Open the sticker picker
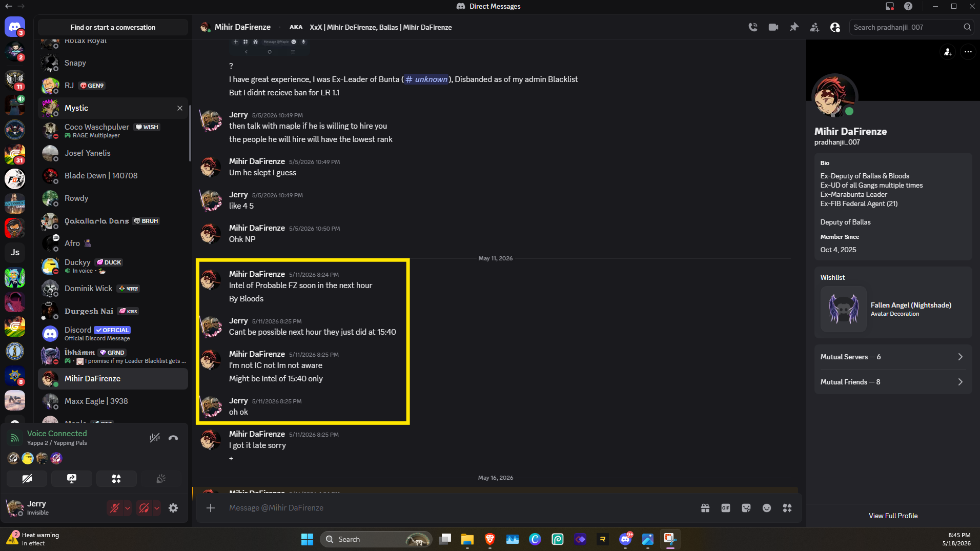This screenshot has height=551, width=980. (746, 508)
